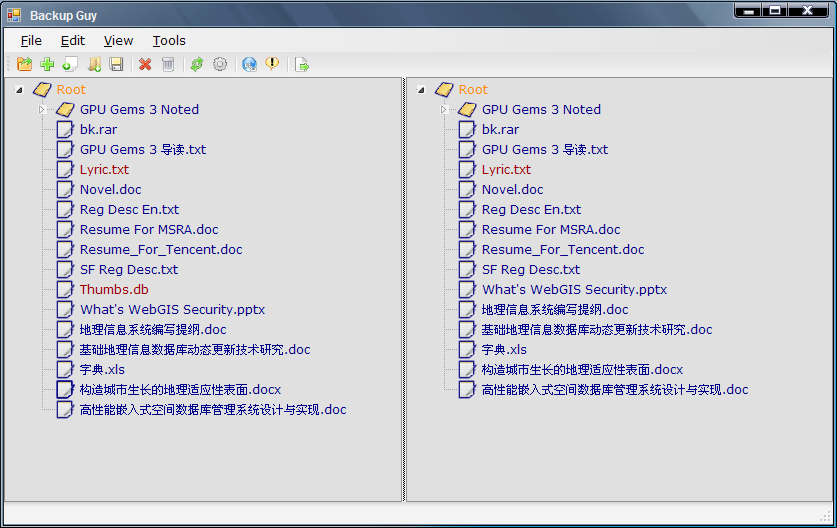Click the right GPU Gems 3 Noted folder icon
Image resolution: width=837 pixels, height=528 pixels.
(467, 109)
